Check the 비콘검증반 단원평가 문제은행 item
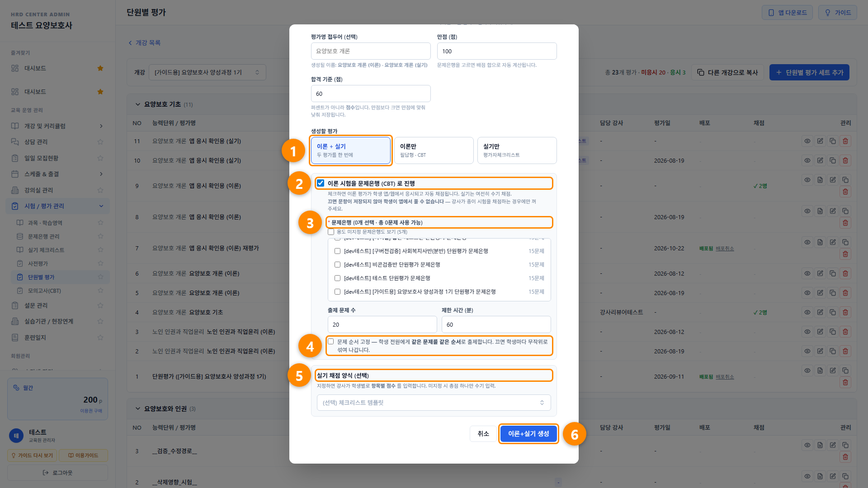This screenshot has width=868, height=488. pos(337,264)
